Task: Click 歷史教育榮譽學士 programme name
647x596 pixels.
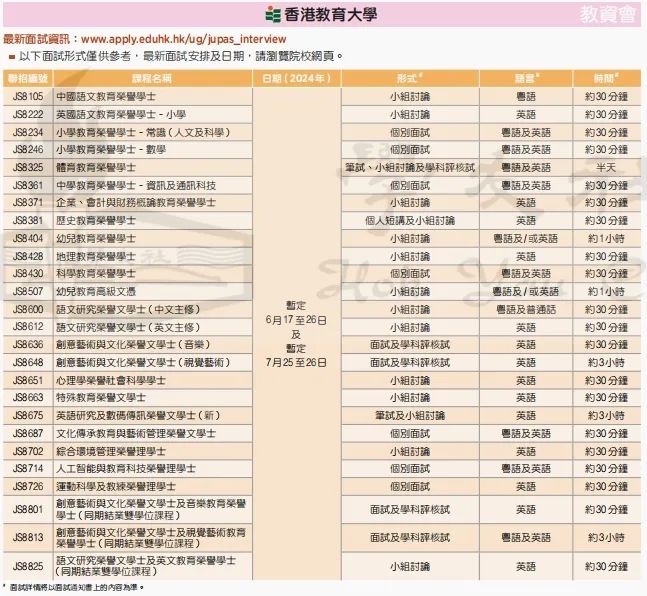Action: (96, 220)
